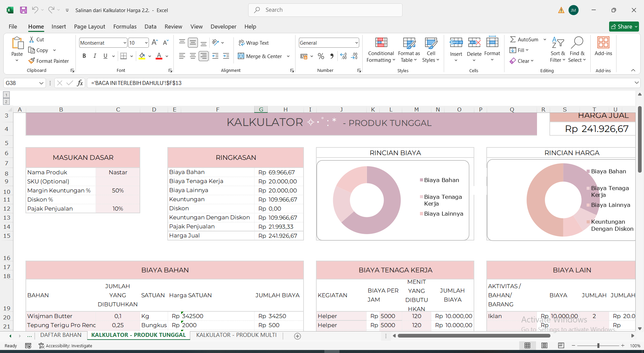Increase indent in Alignment group
Screen dimensions: 644x353
pyautogui.click(x=226, y=56)
